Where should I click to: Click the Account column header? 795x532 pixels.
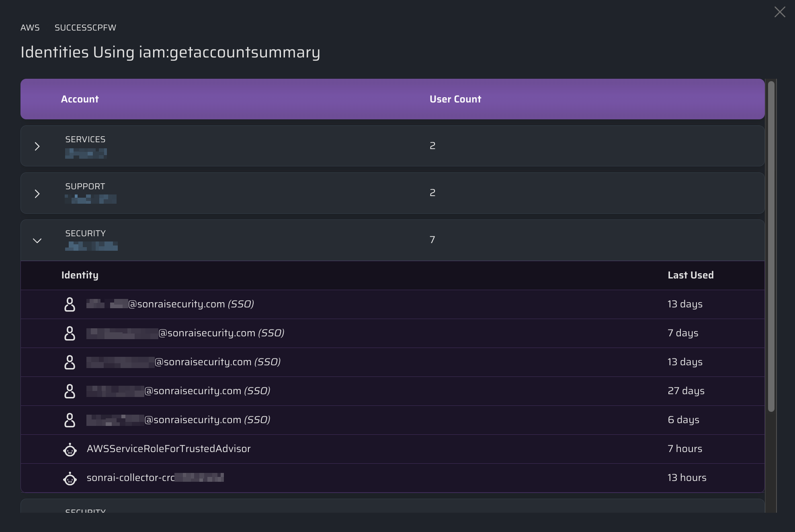point(80,99)
